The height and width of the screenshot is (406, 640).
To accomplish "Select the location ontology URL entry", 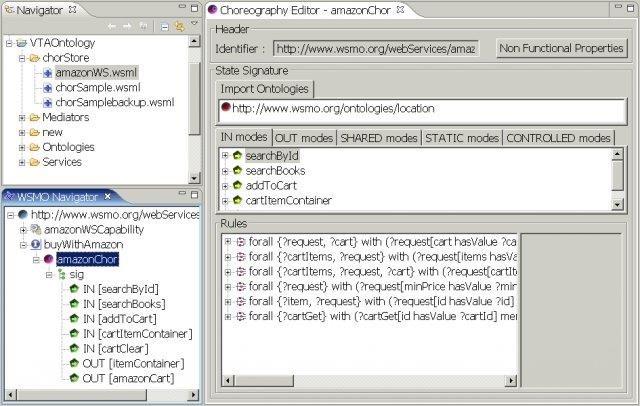I will click(x=333, y=109).
